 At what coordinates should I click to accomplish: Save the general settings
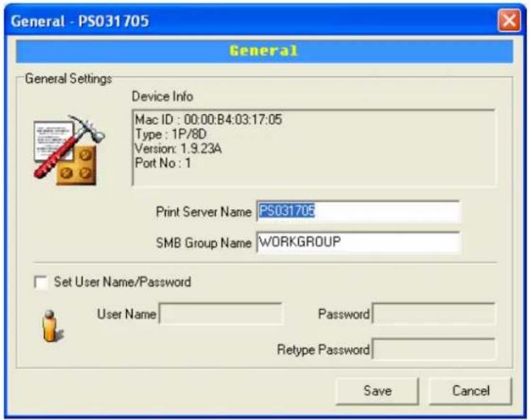(378, 391)
